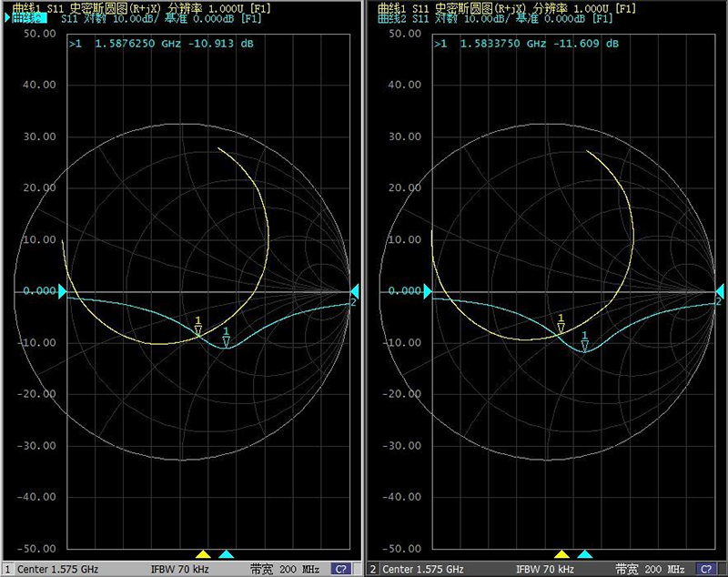Select cyan stimulus triangle below channel 2 plot
728x577 pixels.
(585, 553)
